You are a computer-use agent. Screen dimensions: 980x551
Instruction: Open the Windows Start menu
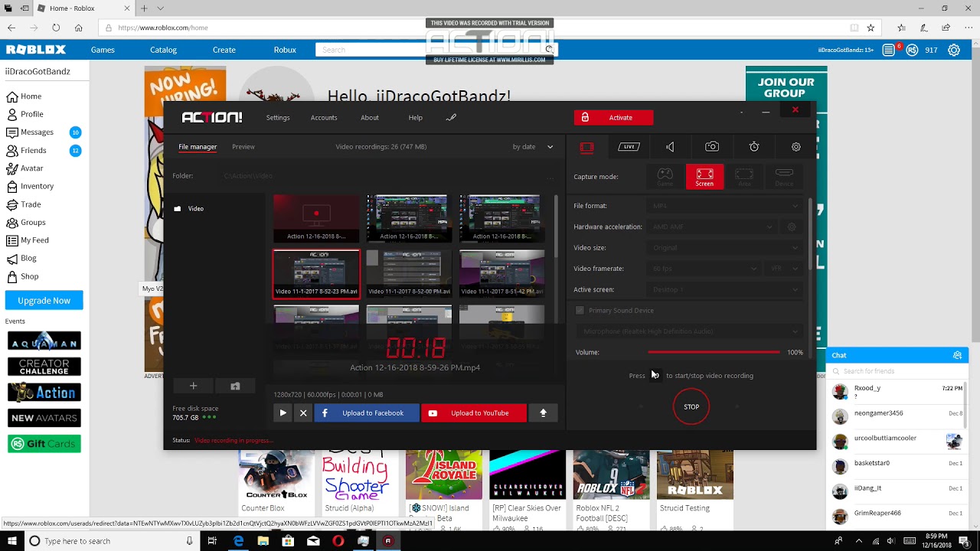(x=11, y=541)
